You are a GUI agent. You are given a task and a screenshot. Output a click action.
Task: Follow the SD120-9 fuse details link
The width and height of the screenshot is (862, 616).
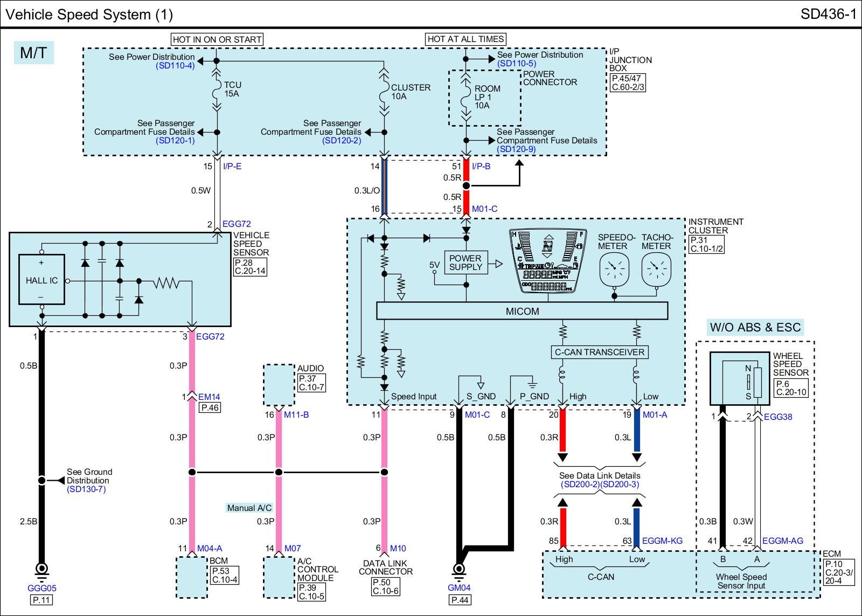[516, 149]
